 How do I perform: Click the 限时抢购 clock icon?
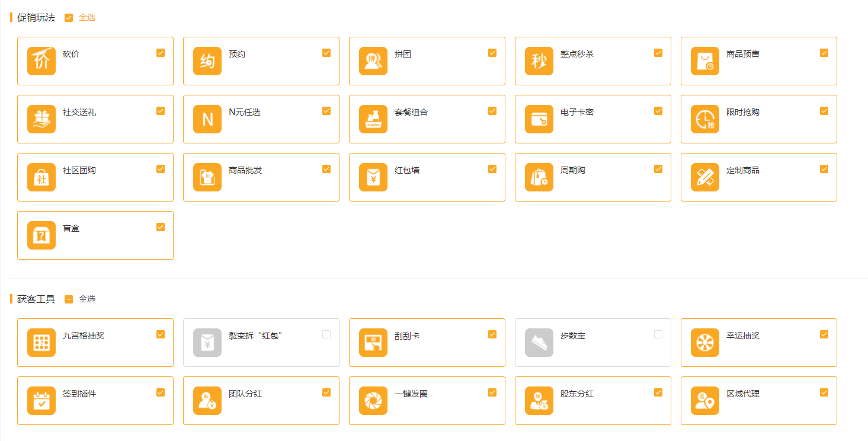(x=705, y=119)
